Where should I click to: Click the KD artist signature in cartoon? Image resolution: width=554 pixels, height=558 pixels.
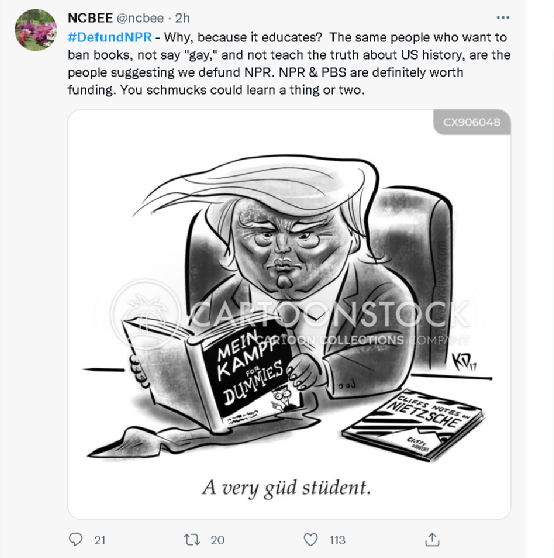point(463,363)
